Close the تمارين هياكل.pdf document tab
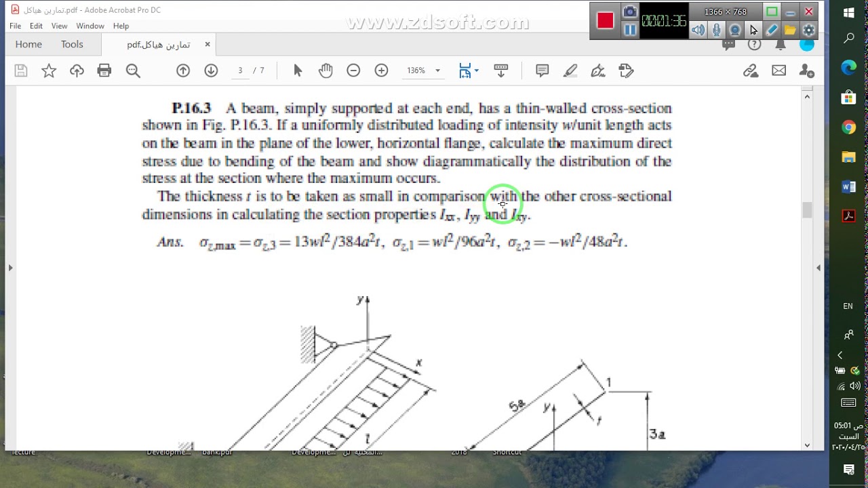Screen dimensions: 868x488 (x=208, y=44)
